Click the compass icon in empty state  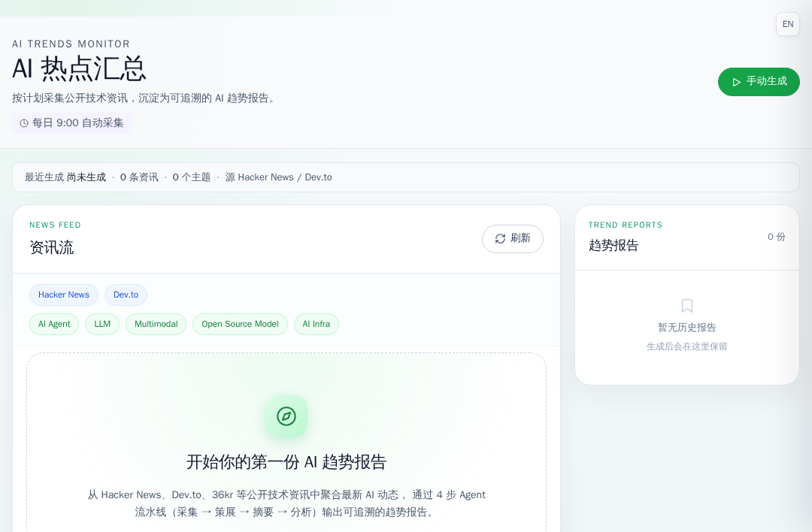pyautogui.click(x=286, y=416)
